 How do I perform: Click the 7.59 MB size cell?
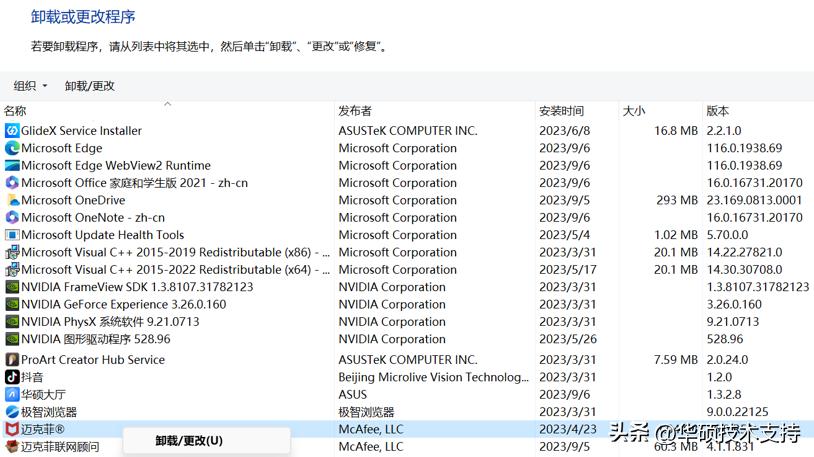[x=676, y=359]
